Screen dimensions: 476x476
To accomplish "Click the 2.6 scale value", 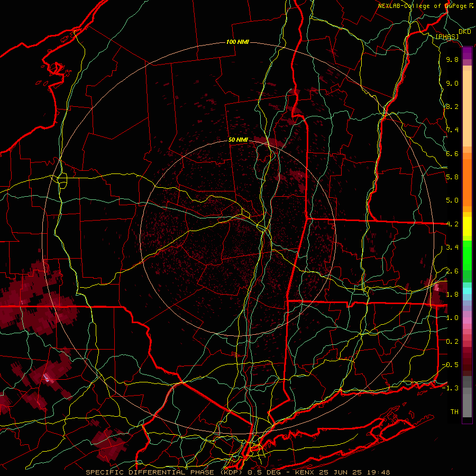I will [x=452, y=271].
